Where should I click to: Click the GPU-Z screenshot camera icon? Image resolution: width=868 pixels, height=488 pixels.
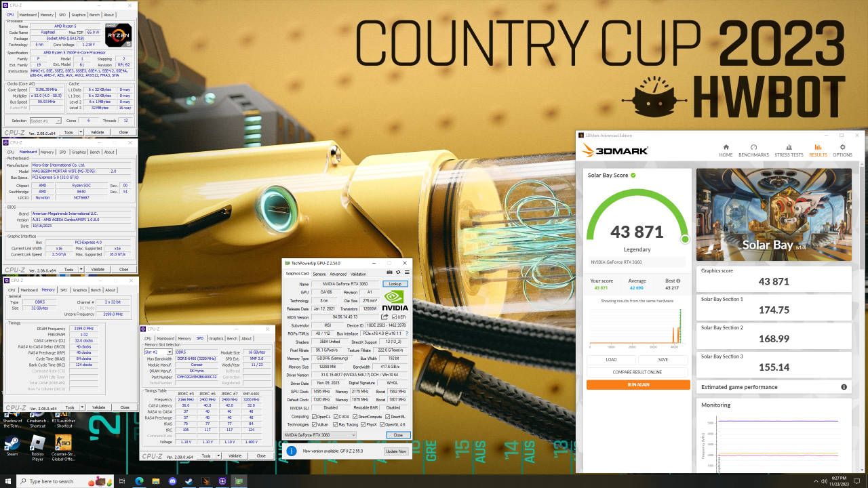coord(390,272)
